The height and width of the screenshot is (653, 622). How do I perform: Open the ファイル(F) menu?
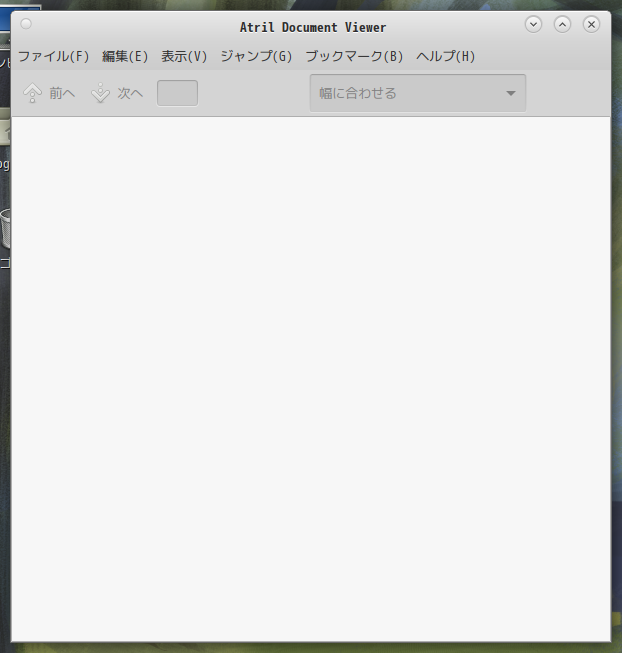(x=54, y=56)
